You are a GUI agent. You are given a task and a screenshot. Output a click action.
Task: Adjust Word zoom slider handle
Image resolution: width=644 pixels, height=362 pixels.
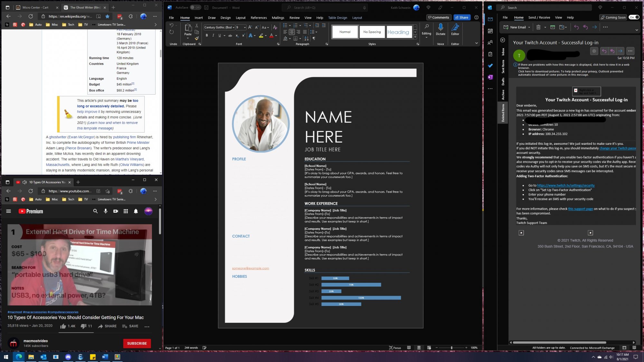click(451, 348)
